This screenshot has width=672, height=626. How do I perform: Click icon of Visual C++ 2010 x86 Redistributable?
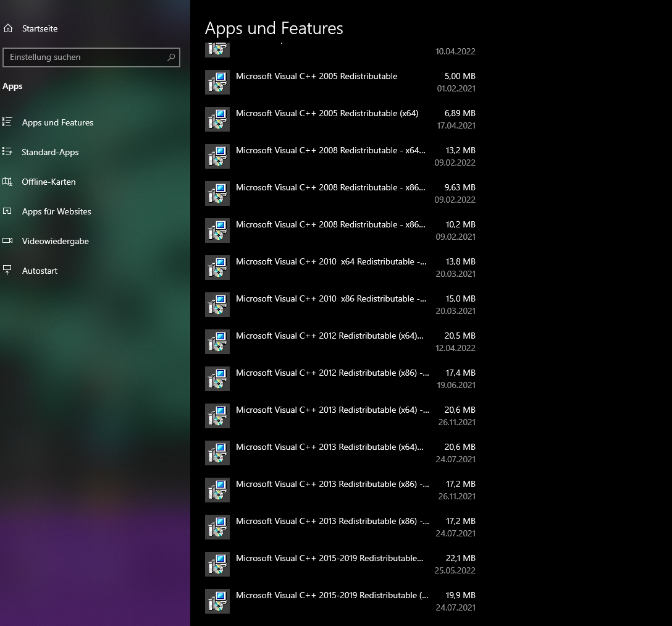[217, 305]
